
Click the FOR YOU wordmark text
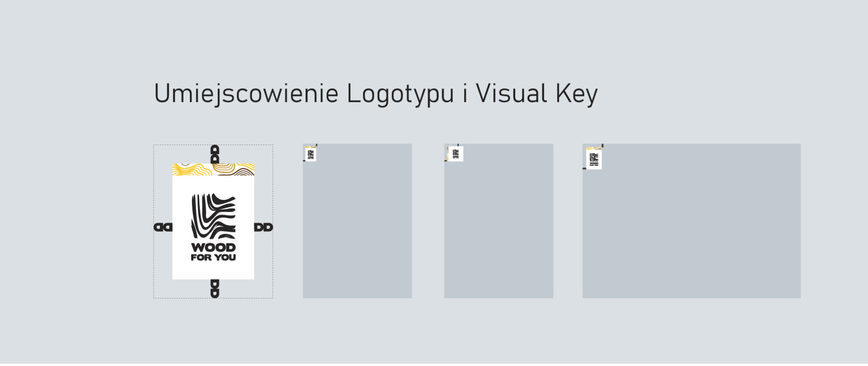point(214,258)
